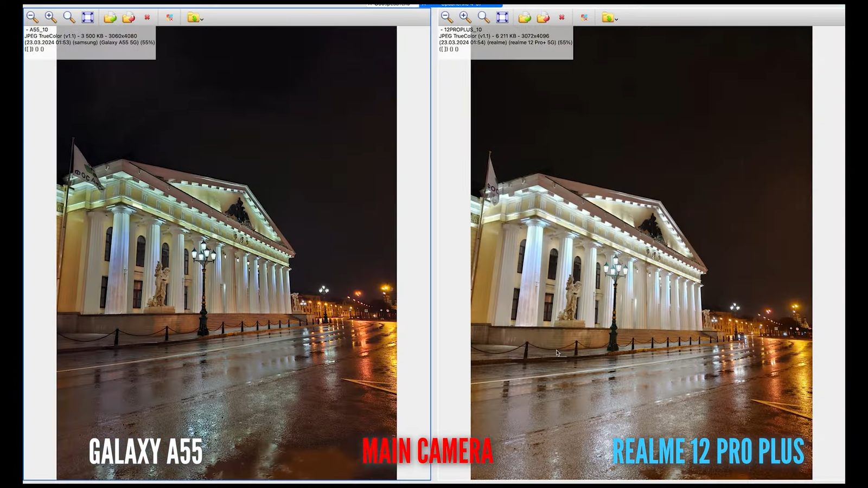Move A55_10 to folder using red-arrow folder icon
This screenshot has width=868, height=488.
click(x=129, y=17)
